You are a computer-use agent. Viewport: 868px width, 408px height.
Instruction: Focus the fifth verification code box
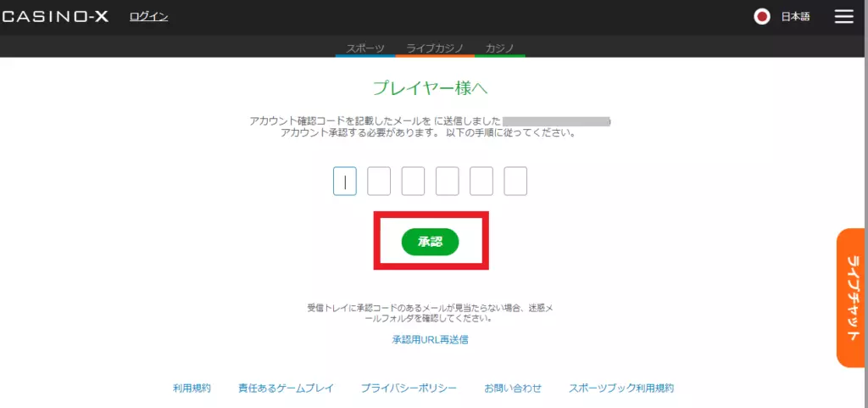(x=481, y=181)
